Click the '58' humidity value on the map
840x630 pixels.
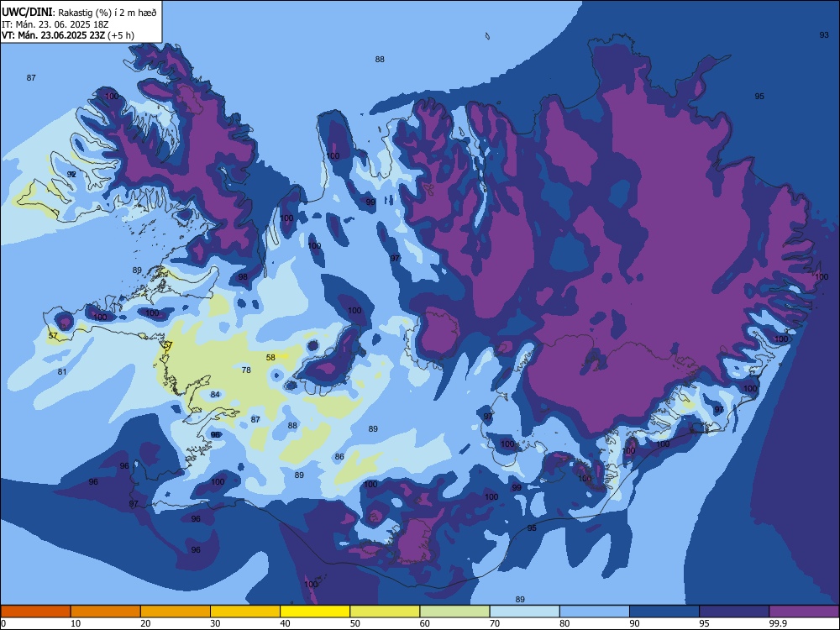270,357
